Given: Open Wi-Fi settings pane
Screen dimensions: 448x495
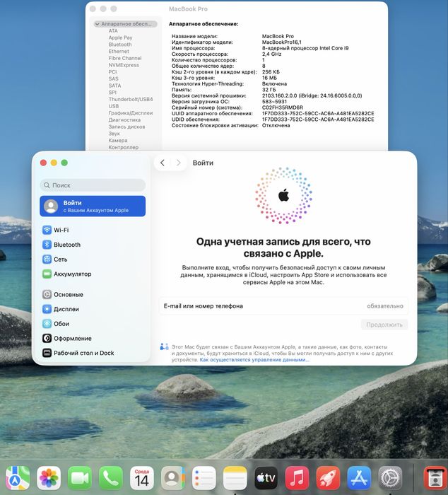Looking at the screenshot, I should click(x=93, y=230).
